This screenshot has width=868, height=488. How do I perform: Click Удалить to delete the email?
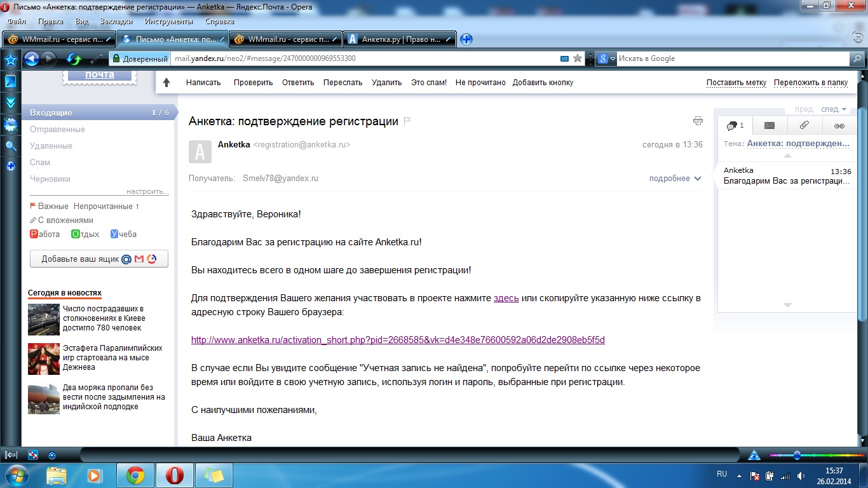(387, 83)
